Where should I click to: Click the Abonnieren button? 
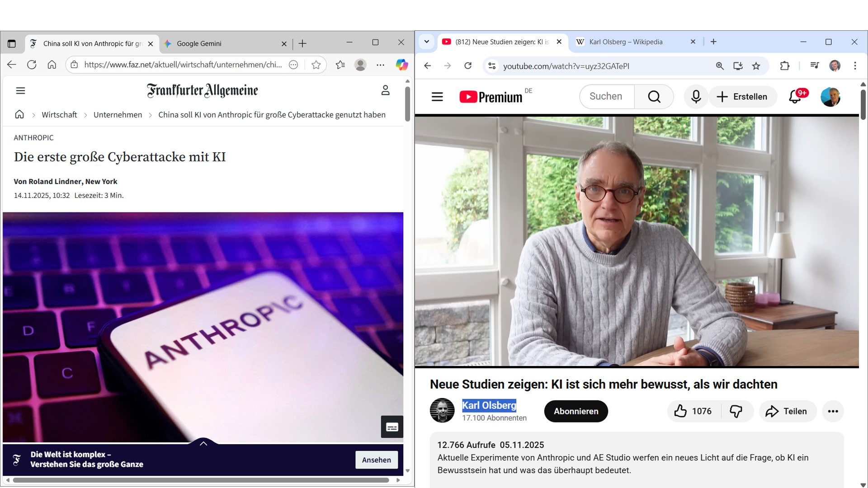click(x=576, y=411)
